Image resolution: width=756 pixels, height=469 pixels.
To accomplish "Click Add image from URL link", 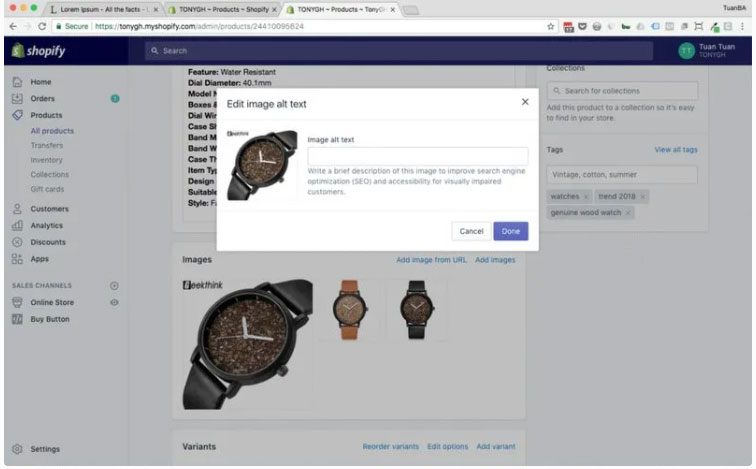I will click(431, 260).
